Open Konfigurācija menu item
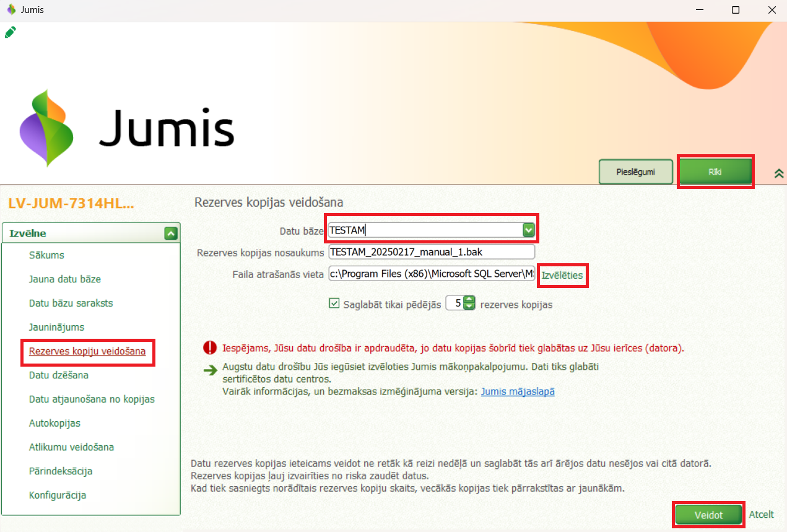Viewport: 787px width, 532px height. click(x=58, y=495)
